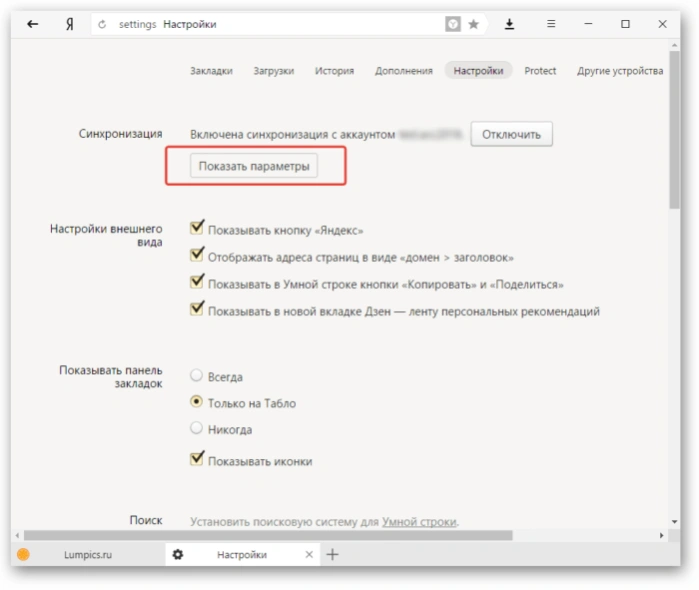Minimize the browser window
Image resolution: width=699 pixels, height=590 pixels.
click(588, 24)
